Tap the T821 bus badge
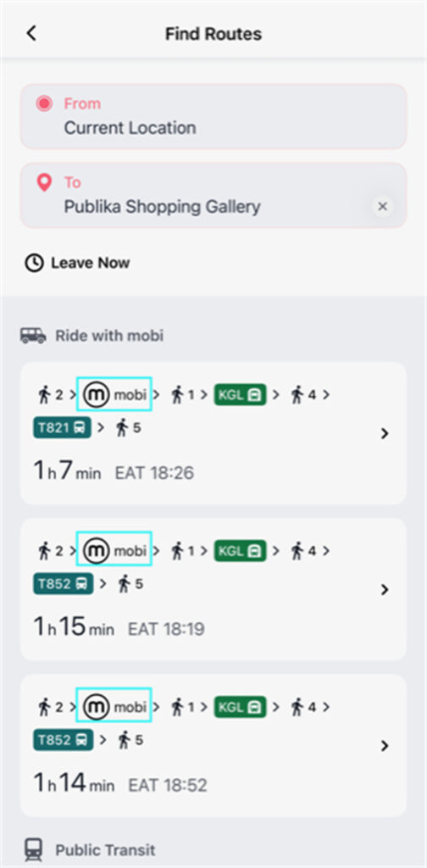427x868 pixels. click(x=63, y=428)
